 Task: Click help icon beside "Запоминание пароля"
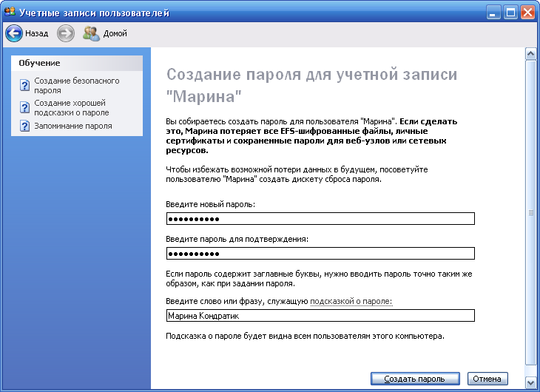24,126
